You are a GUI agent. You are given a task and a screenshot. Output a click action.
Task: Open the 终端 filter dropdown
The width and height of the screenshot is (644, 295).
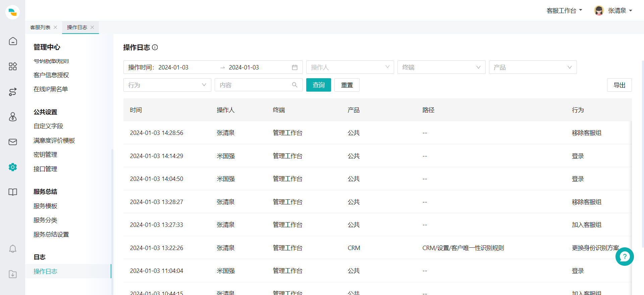441,67
